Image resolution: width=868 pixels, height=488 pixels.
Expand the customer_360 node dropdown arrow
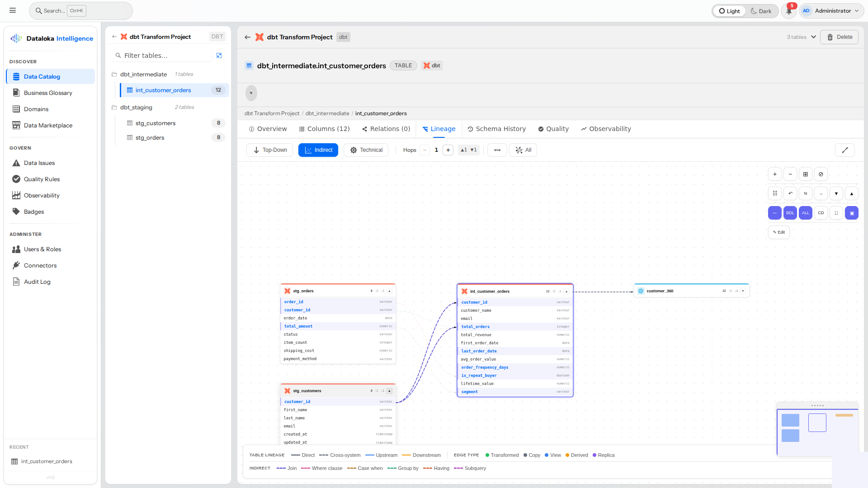click(743, 291)
